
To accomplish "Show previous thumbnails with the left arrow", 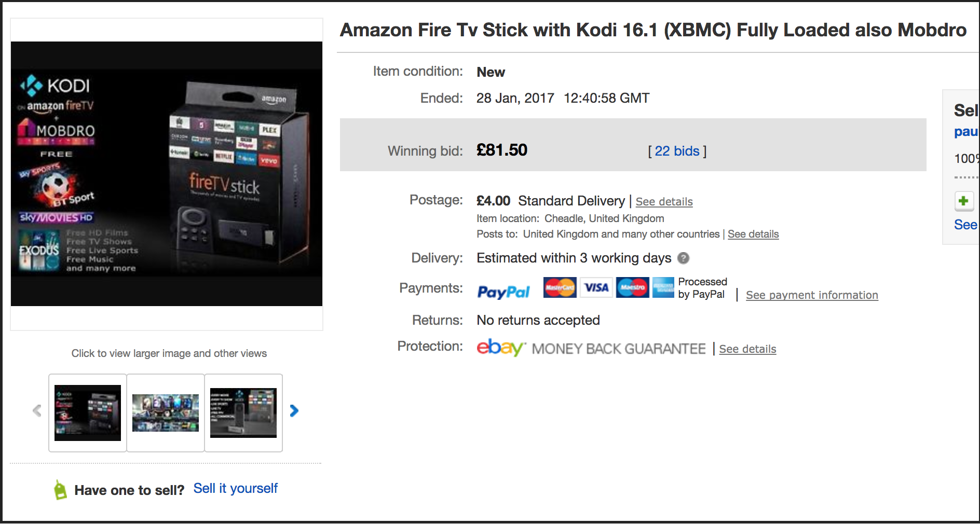I will click(37, 411).
